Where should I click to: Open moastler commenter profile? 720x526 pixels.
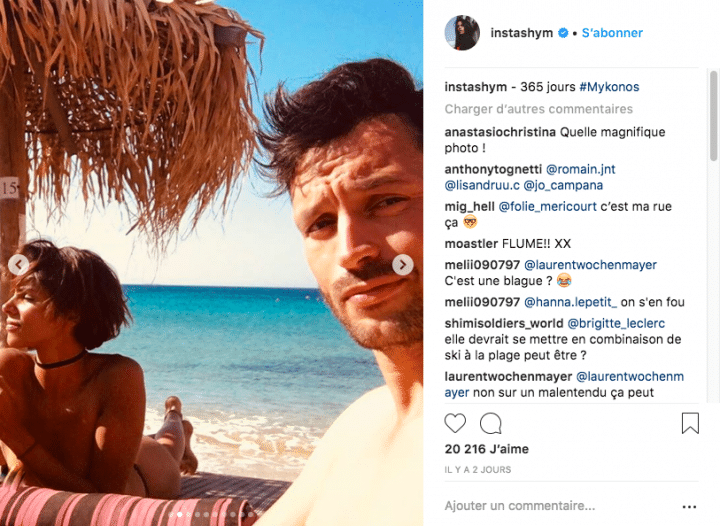click(x=471, y=244)
